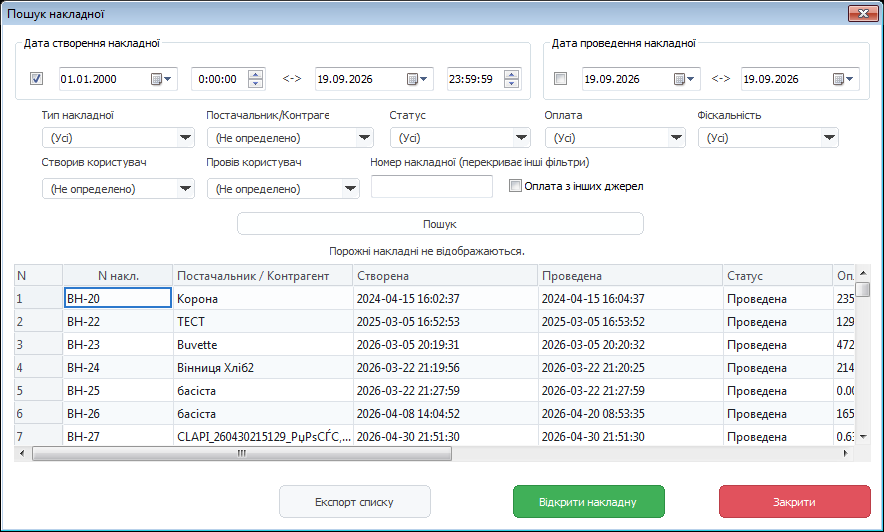Click the 'Пошук' search button
This screenshot has height=532, width=884.
point(440,224)
